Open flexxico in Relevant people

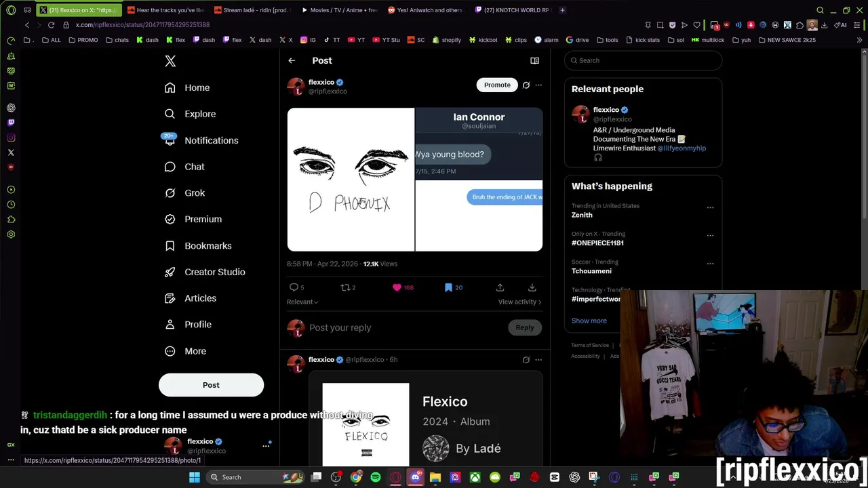click(606, 110)
